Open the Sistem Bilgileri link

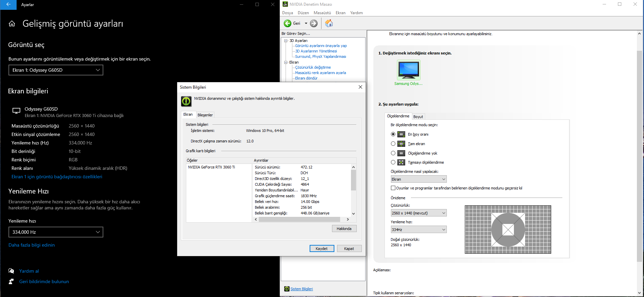coord(302,289)
